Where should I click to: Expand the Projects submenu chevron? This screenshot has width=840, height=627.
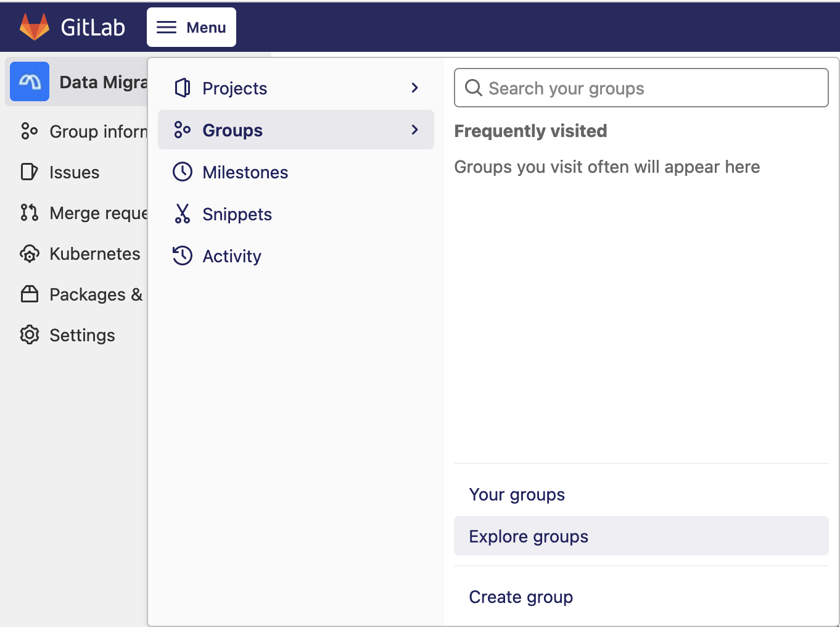(414, 88)
